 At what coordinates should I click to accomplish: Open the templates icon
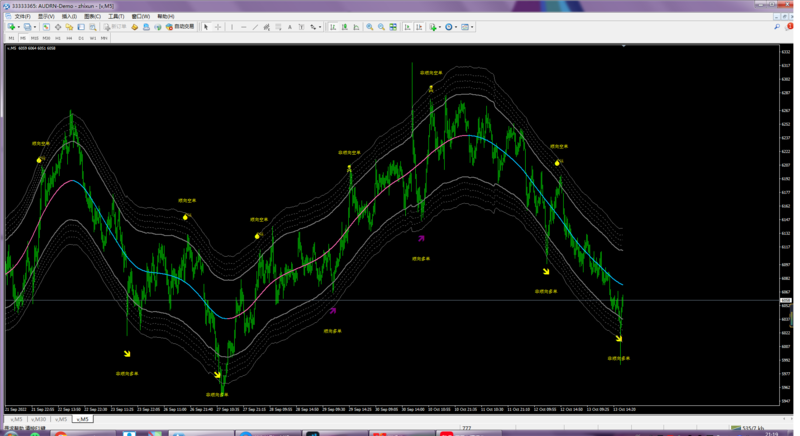point(465,27)
